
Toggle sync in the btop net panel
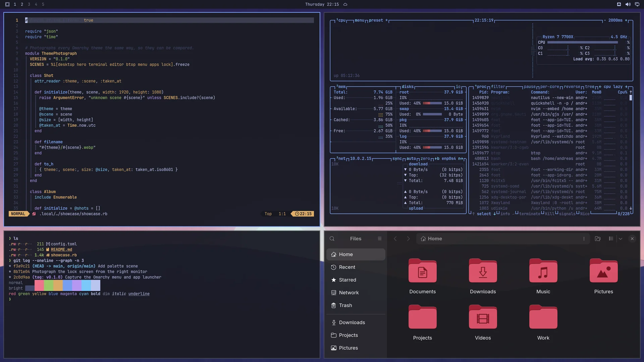[x=397, y=159]
